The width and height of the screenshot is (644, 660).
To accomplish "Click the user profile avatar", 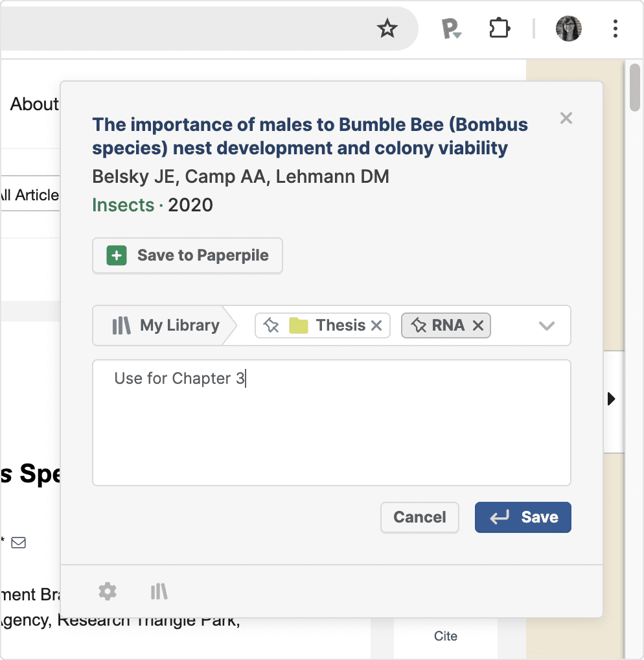I will pyautogui.click(x=568, y=29).
